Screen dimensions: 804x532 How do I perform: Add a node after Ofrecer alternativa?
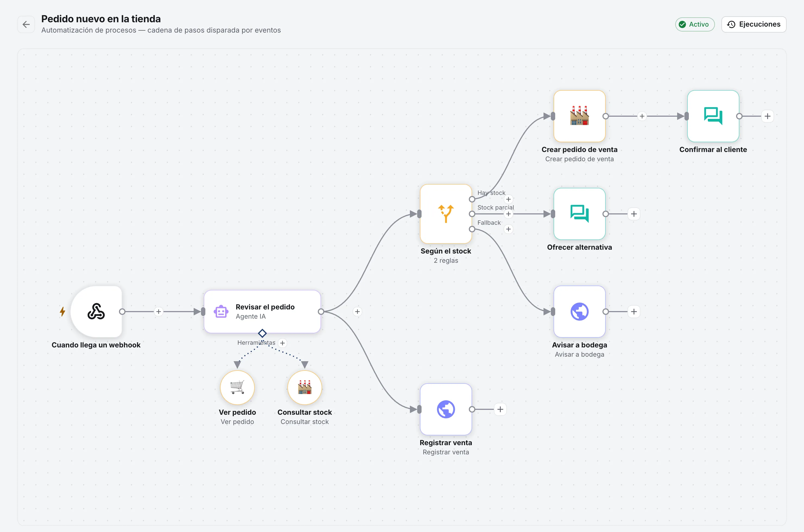tap(633, 214)
